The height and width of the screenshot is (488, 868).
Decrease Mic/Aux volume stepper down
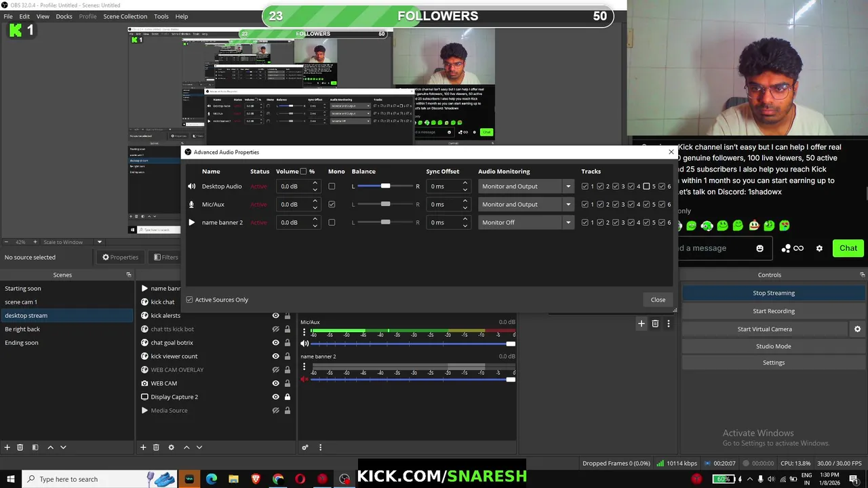click(x=315, y=207)
